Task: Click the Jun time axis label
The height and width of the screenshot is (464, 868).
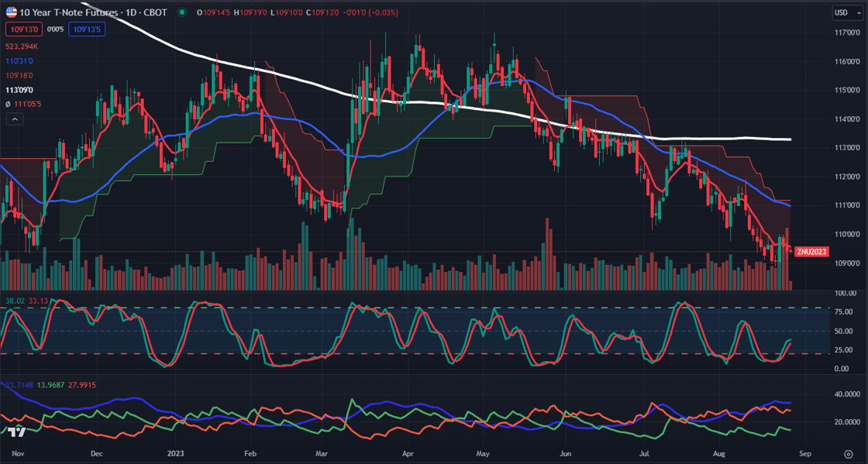Action: point(565,453)
